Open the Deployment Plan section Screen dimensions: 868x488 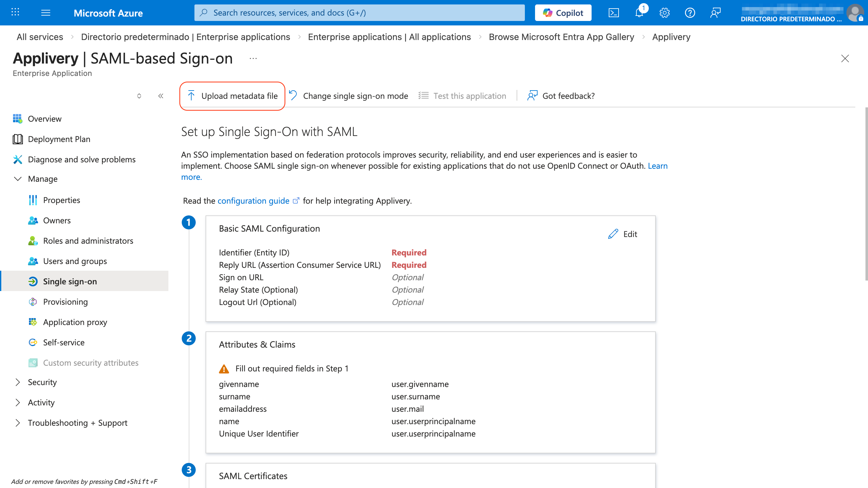[x=59, y=139]
